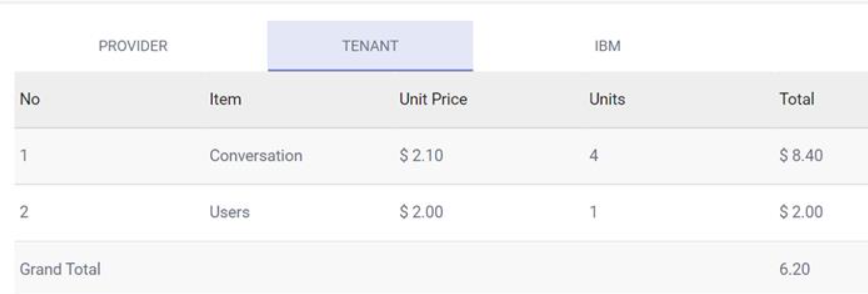Click the Item column header
The height and width of the screenshot is (294, 868).
[225, 99]
